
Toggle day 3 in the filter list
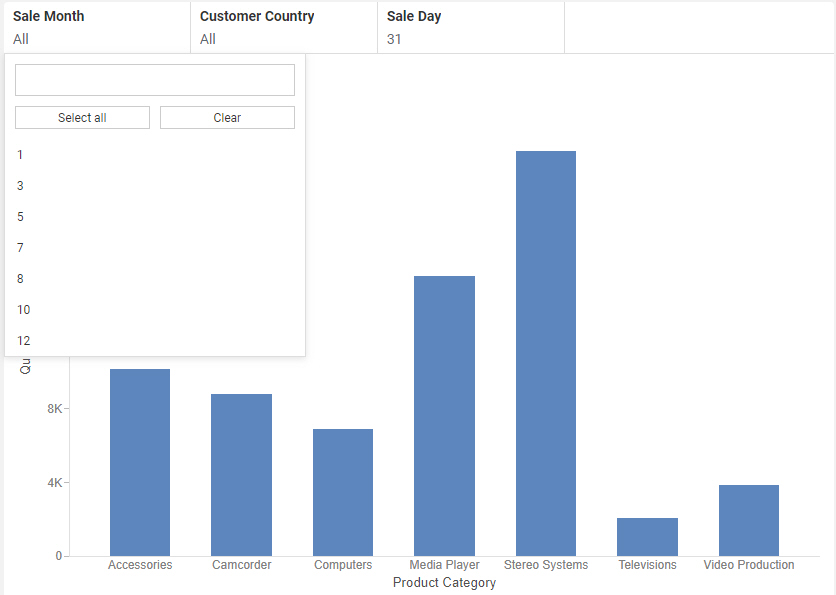point(20,185)
